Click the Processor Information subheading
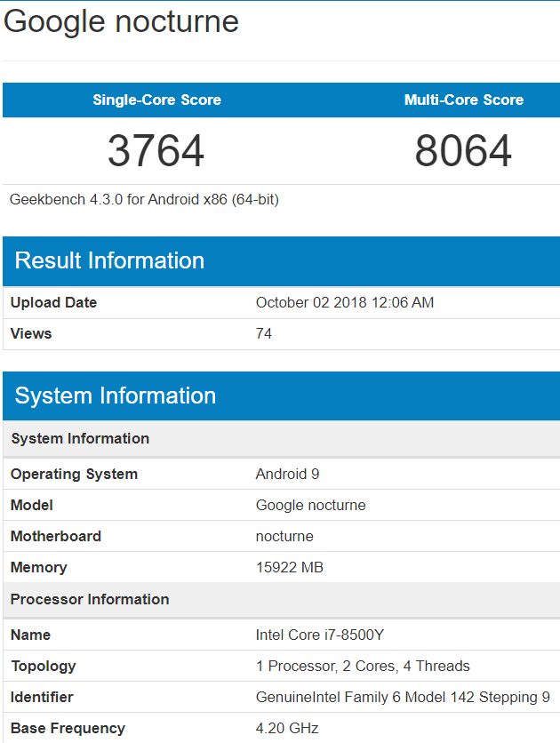 point(90,599)
